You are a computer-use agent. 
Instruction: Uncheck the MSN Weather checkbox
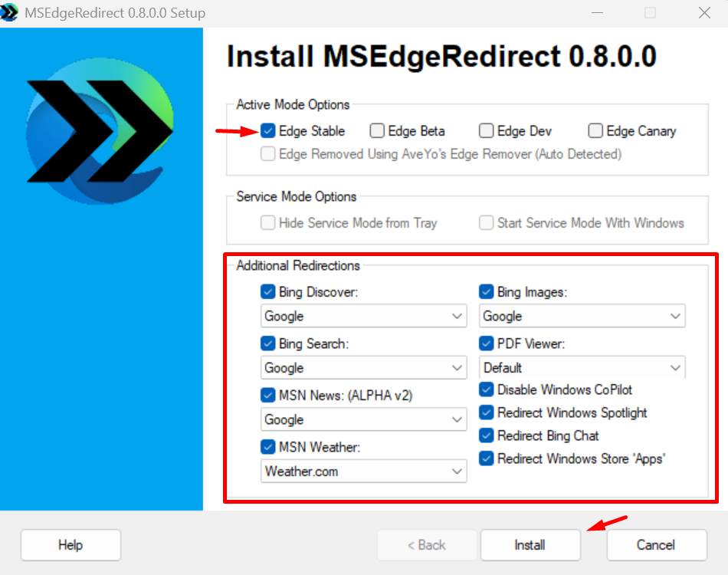(268, 447)
